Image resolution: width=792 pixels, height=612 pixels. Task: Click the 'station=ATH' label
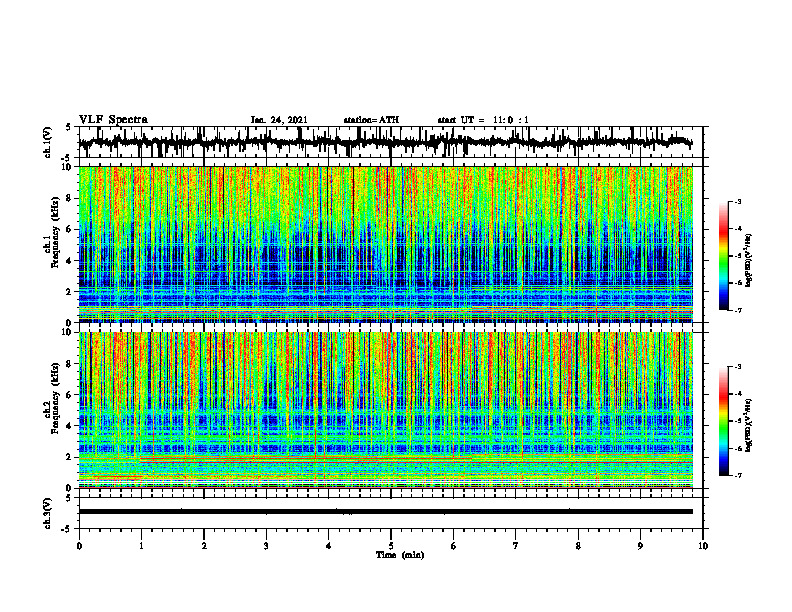click(371, 120)
